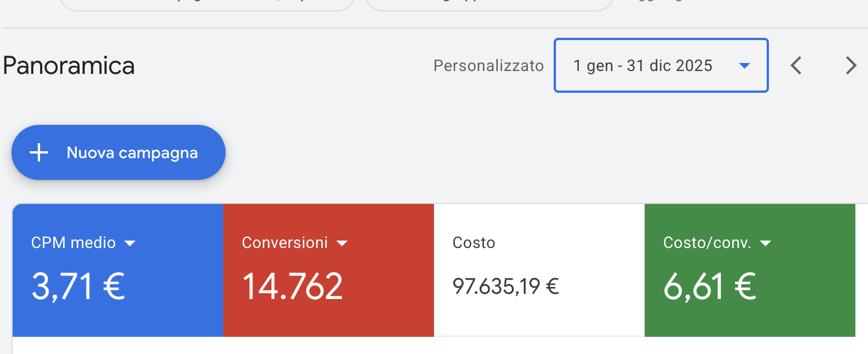Expand the 1 gen - 31 dic 2025 date picker
Screen dimensions: 868x354
click(661, 65)
